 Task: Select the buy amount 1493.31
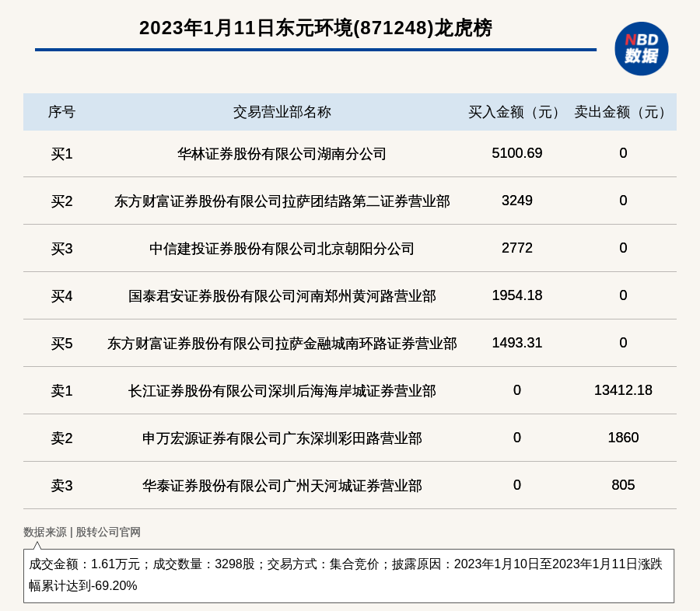[517, 343]
